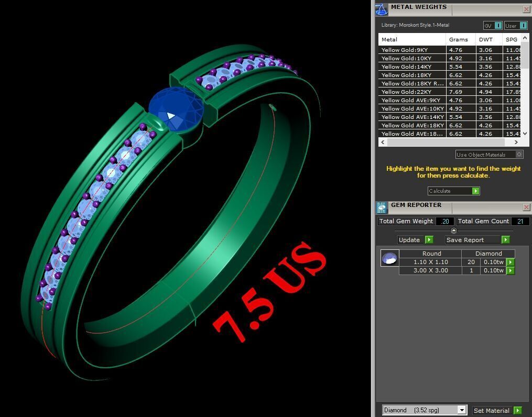532x417 pixels.
Task: Click the Calculate button
Action: click(453, 191)
